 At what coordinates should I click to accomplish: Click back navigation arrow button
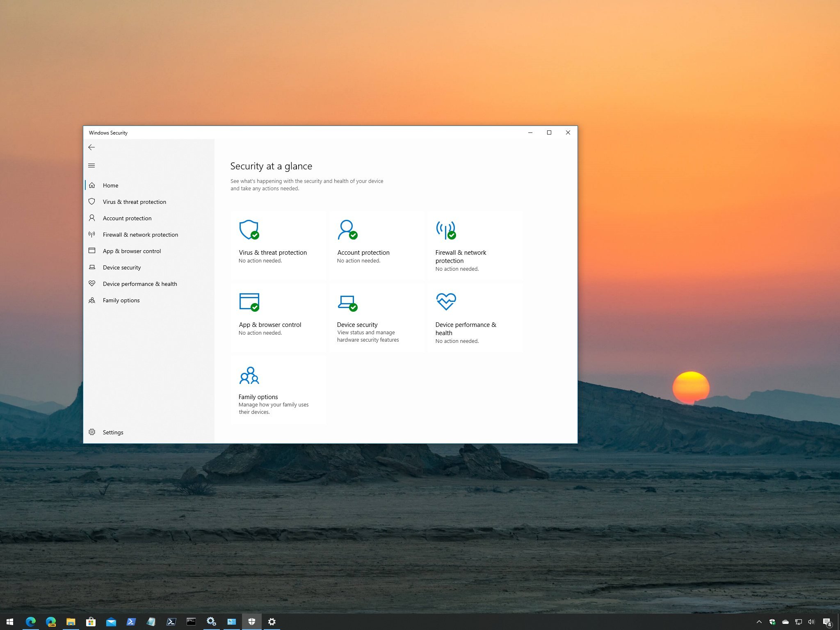[92, 147]
